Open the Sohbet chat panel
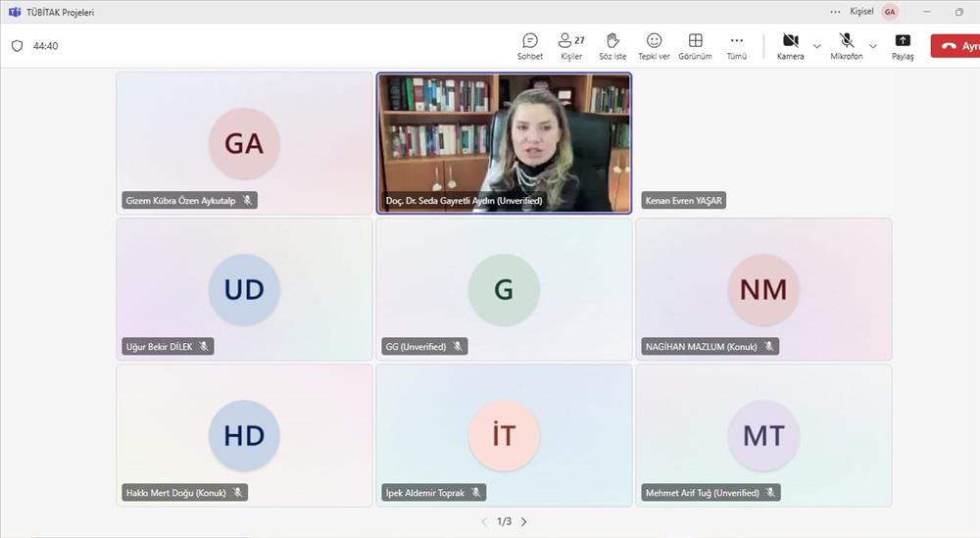The image size is (980, 538). pos(530,45)
